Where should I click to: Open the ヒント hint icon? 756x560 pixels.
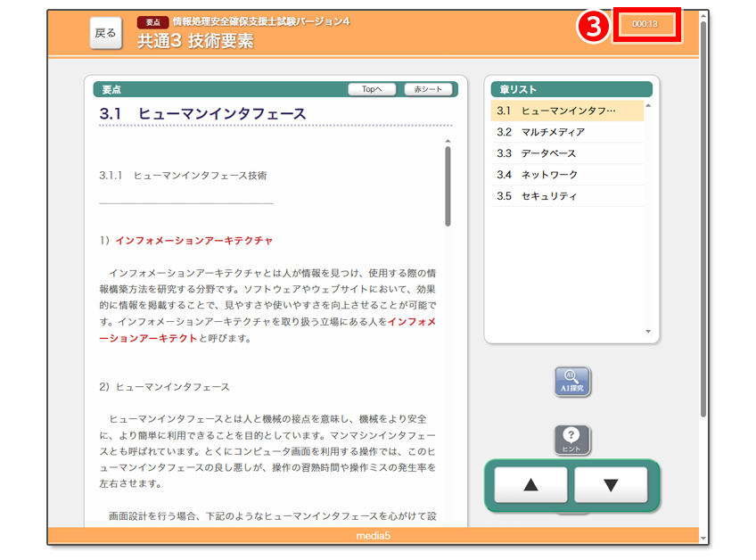pos(571,440)
